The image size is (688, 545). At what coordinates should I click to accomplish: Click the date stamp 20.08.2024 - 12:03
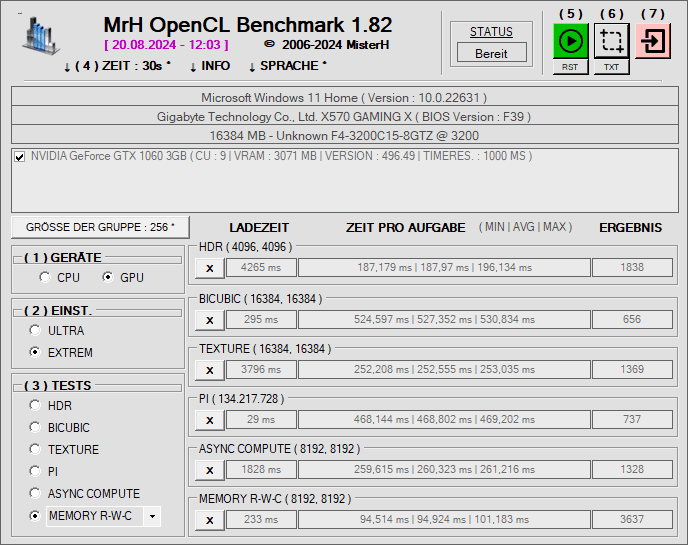(166, 45)
